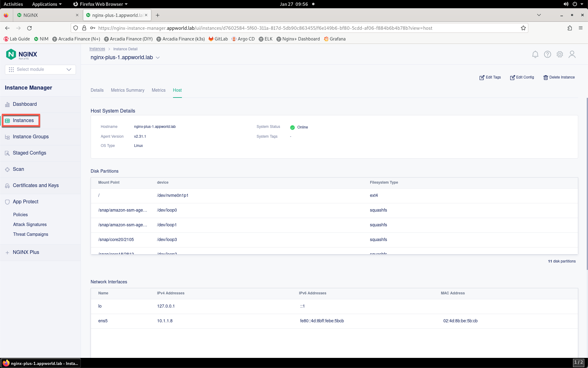Click the NGINX logo in the sidebar

(x=21, y=55)
